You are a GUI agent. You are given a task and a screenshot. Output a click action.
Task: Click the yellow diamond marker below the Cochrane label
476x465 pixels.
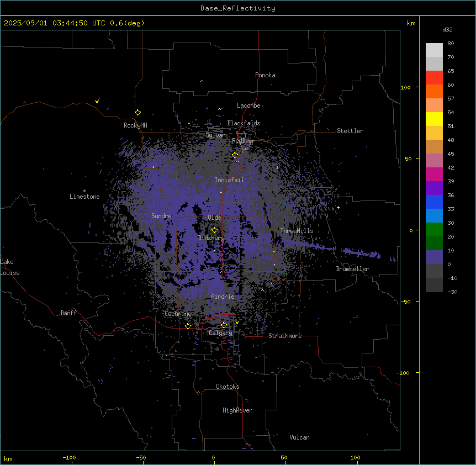point(188,326)
